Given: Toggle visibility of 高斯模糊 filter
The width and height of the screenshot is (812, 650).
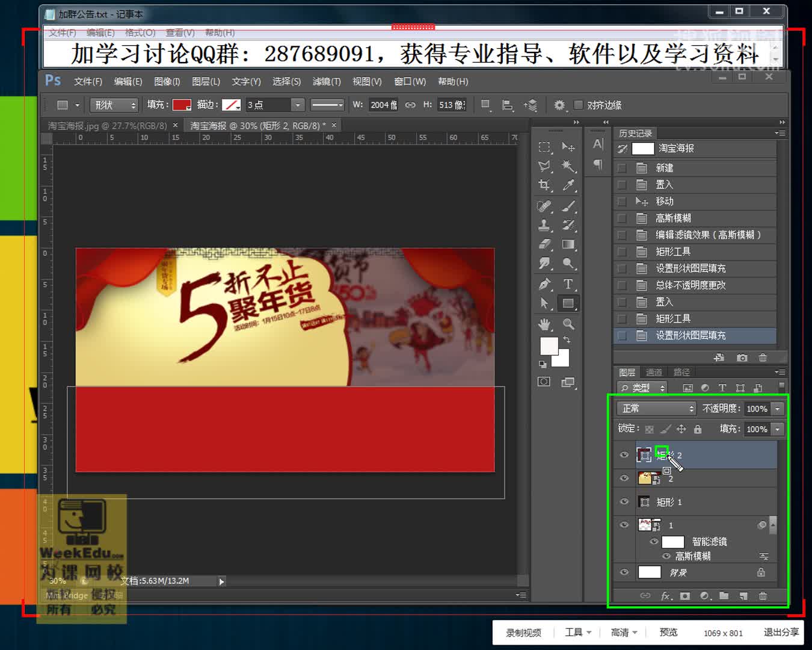Looking at the screenshot, I should click(x=666, y=556).
